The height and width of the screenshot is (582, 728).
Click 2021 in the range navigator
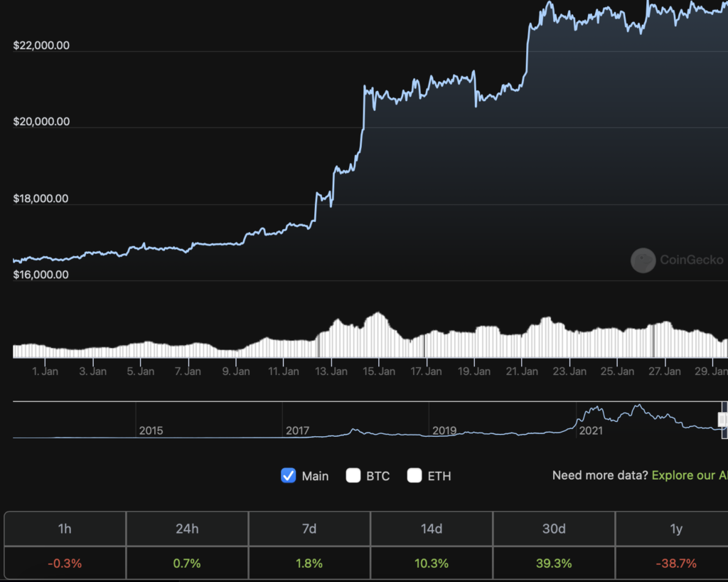[x=591, y=430]
